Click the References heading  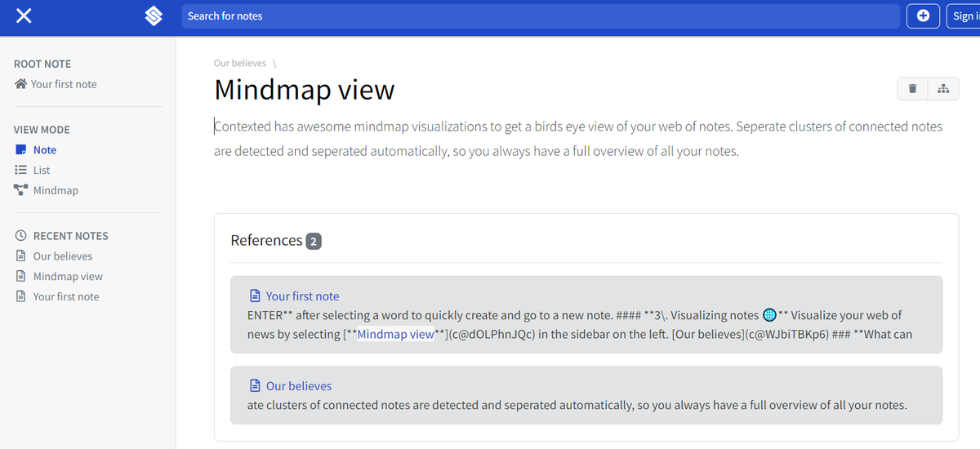tap(266, 241)
